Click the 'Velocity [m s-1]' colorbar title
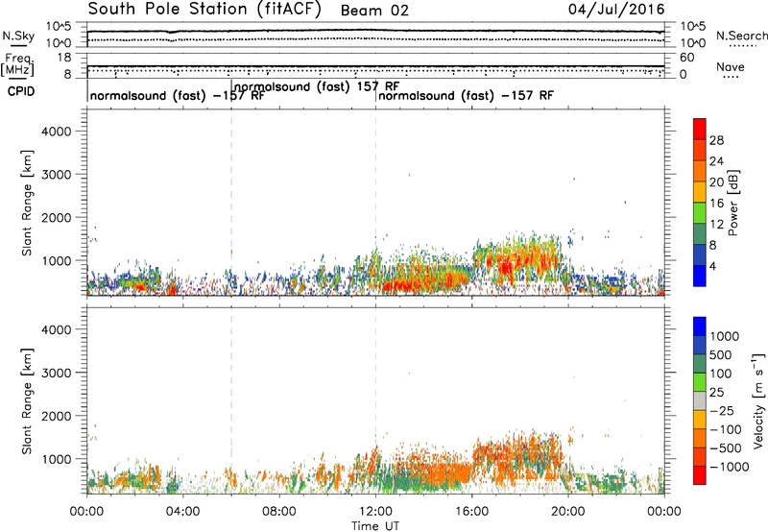 758,400
